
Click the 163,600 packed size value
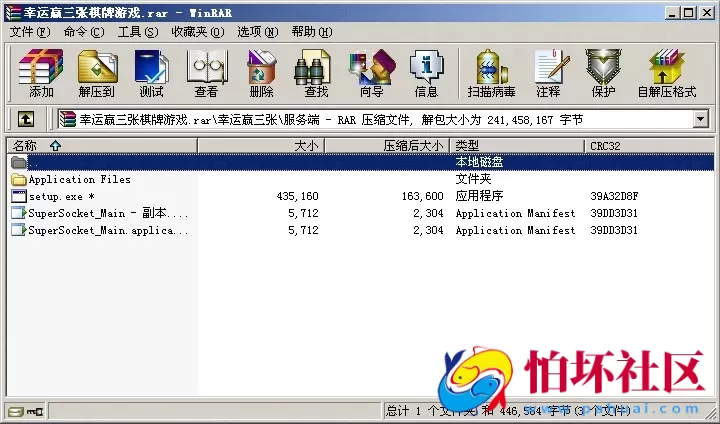pyautogui.click(x=422, y=197)
